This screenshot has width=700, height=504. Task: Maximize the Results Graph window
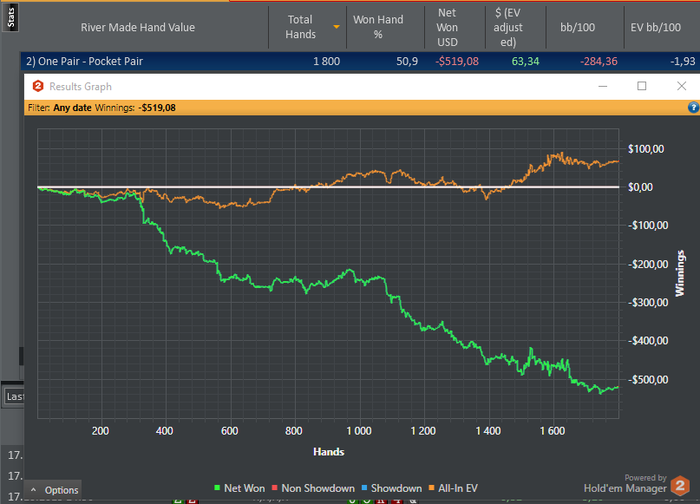642,86
